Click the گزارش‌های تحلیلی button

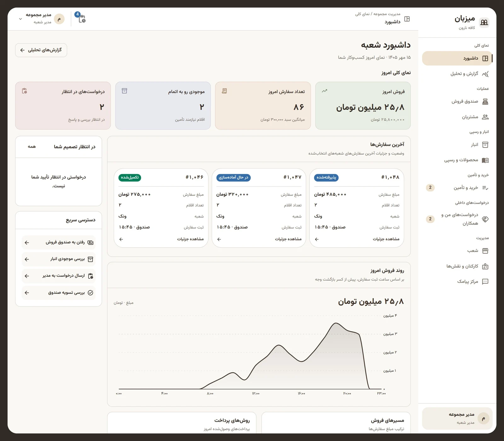click(x=41, y=50)
